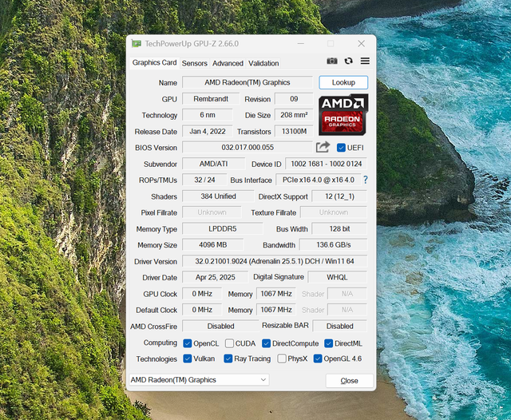Click the Die Size value 208 mm²

pos(294,115)
